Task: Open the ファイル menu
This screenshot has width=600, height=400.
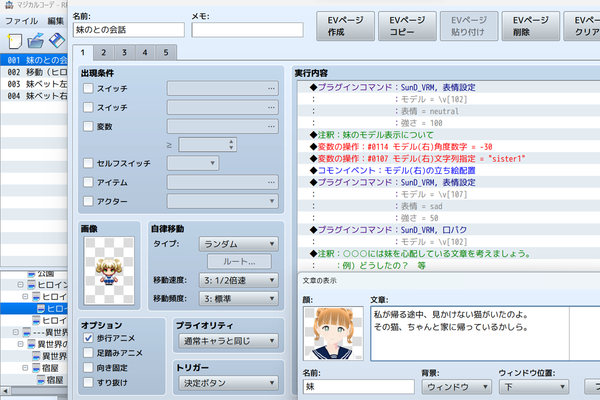Action: coord(21,21)
